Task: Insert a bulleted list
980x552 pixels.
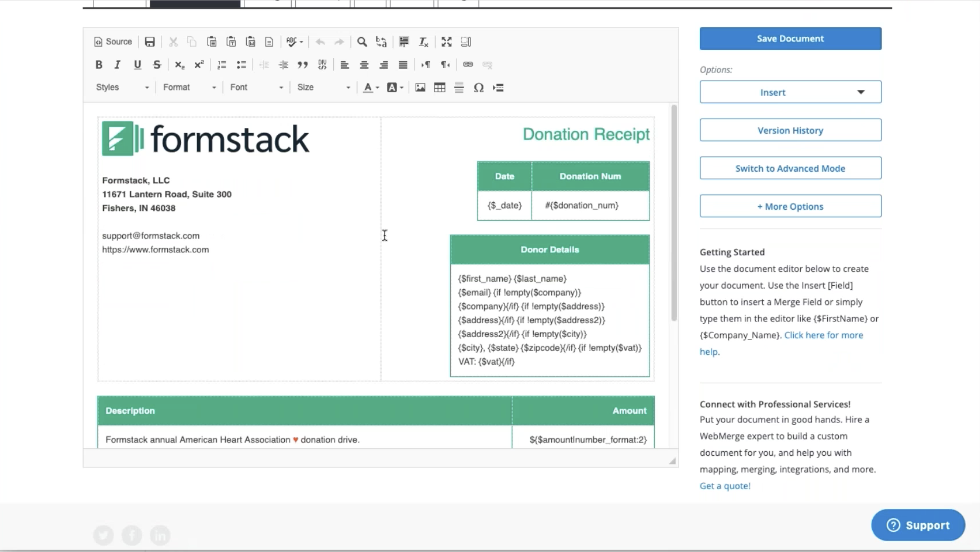Action: click(x=242, y=65)
